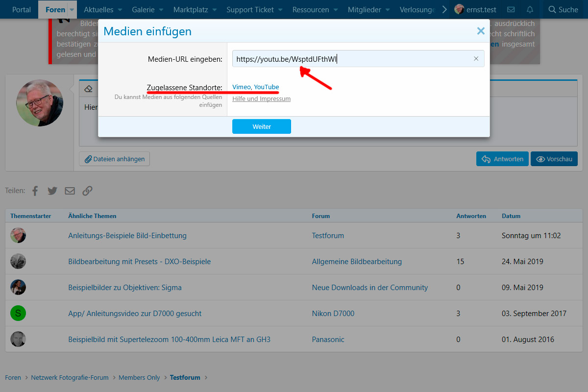Click the avatar beside Bildbearbeitung mit Presets

(x=18, y=261)
